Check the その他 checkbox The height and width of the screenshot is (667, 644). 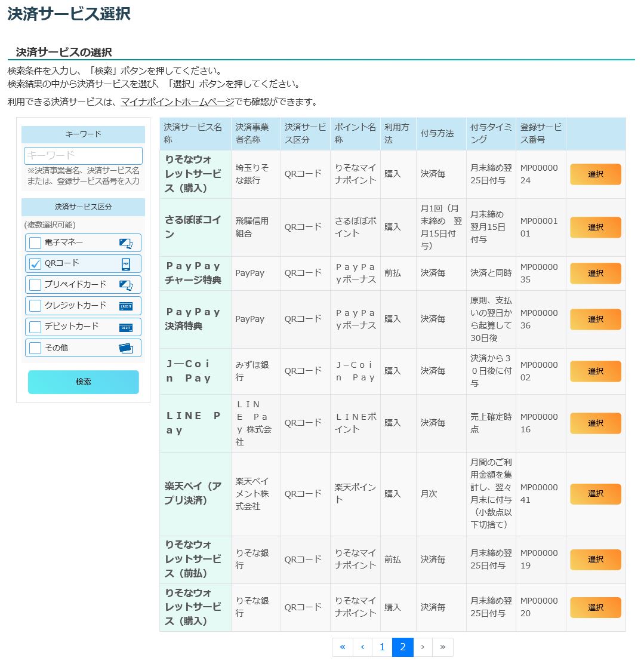coord(35,348)
